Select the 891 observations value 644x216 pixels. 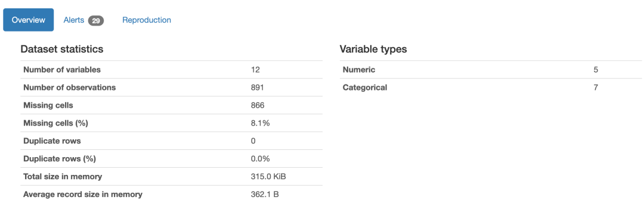(257, 87)
